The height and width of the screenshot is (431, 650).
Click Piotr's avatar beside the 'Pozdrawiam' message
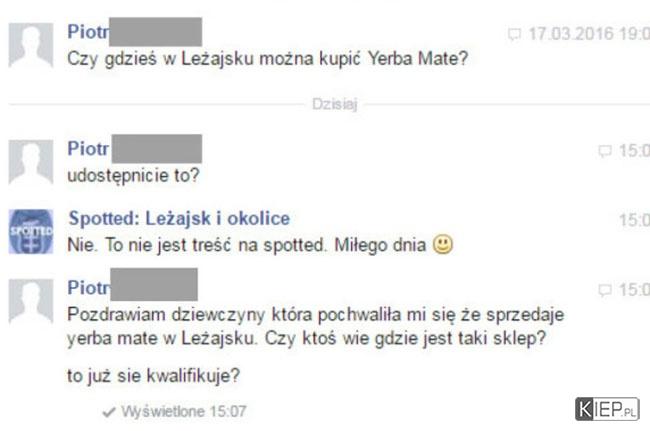(31, 301)
